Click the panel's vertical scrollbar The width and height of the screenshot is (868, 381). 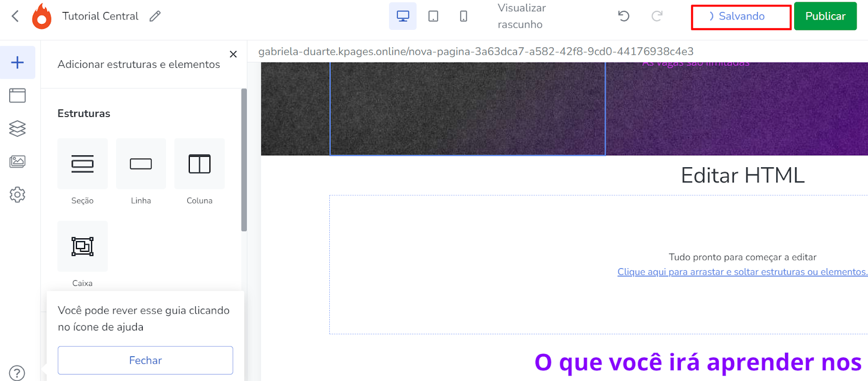point(244,160)
